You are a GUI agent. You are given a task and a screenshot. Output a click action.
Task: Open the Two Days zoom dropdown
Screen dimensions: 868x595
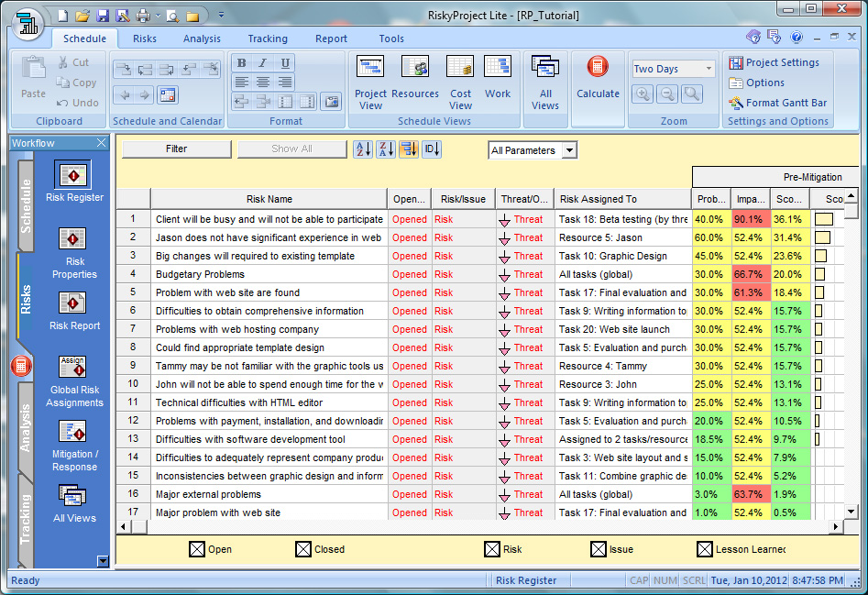point(709,69)
